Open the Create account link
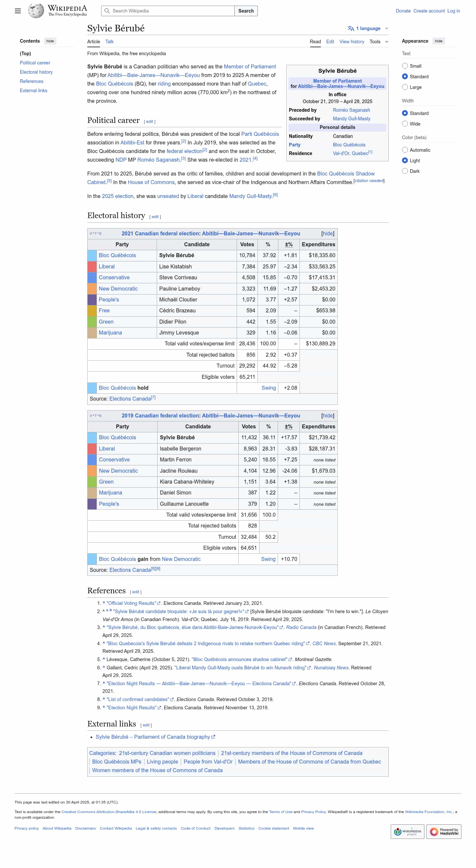The width and height of the screenshot is (476, 868). pyautogui.click(x=429, y=11)
